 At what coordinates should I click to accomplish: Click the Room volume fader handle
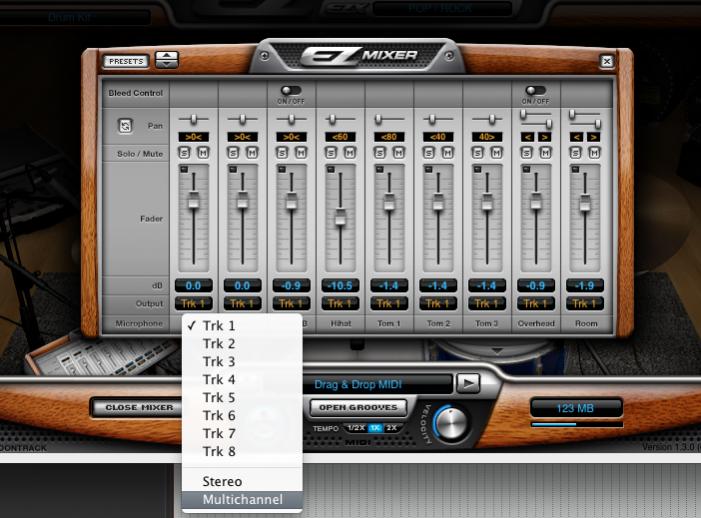pyautogui.click(x=585, y=203)
